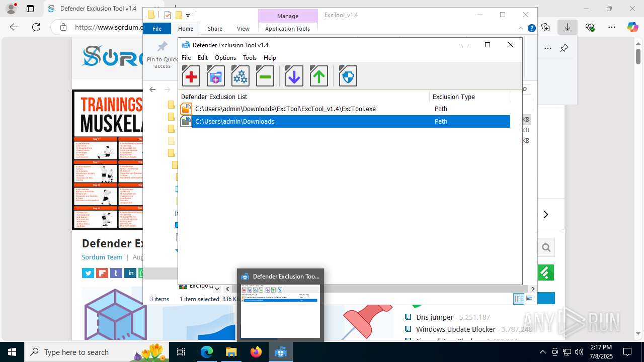Open Edge Browser essentials heart icon
The height and width of the screenshot is (362, 644).
point(590,27)
